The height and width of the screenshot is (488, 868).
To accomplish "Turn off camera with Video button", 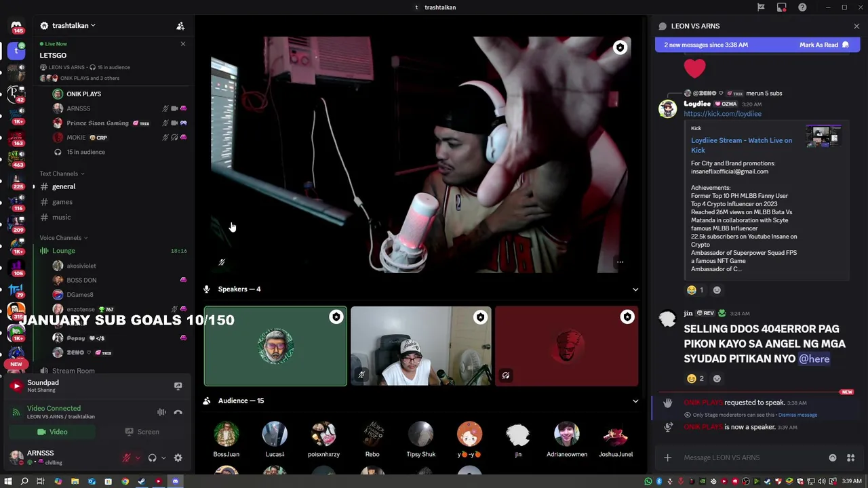I will point(52,432).
